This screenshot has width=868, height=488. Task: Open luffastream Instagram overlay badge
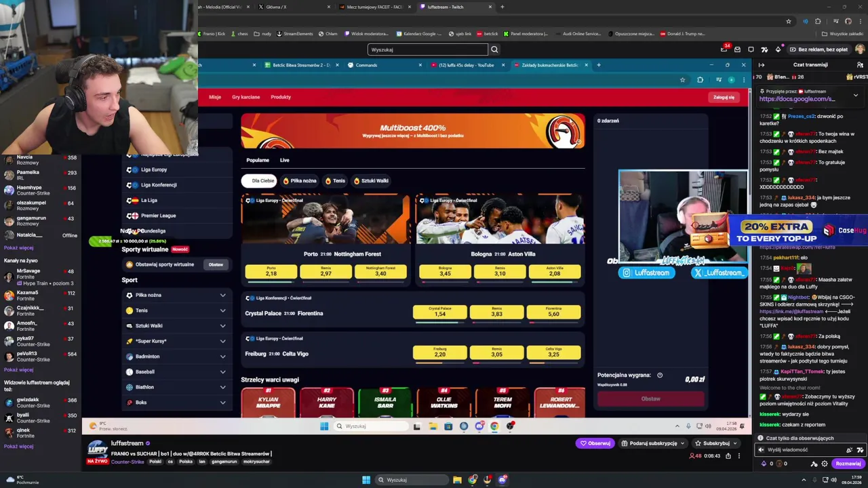647,272
